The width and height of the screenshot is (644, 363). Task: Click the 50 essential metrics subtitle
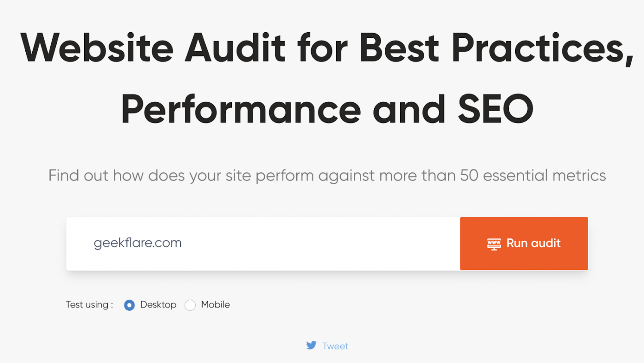[327, 175]
